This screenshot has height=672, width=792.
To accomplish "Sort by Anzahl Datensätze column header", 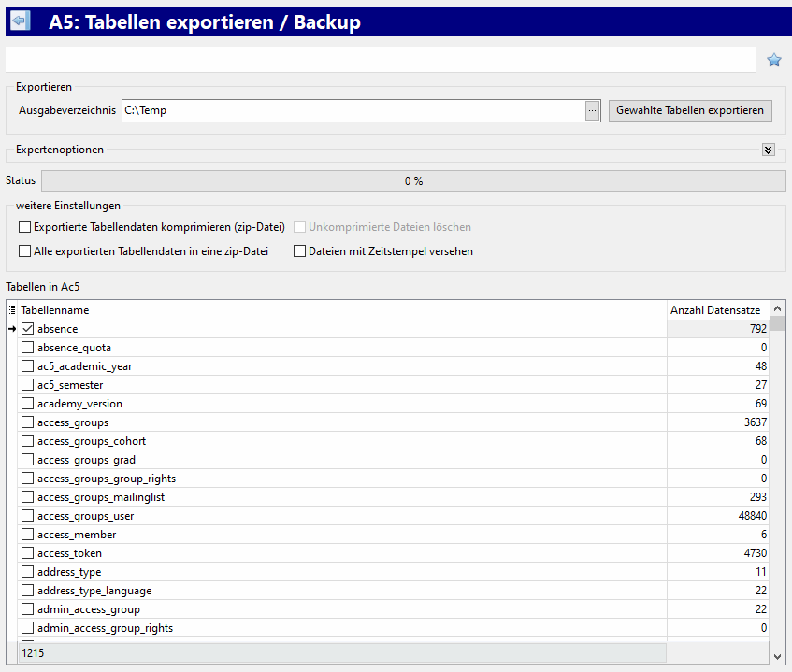I will click(x=716, y=310).
